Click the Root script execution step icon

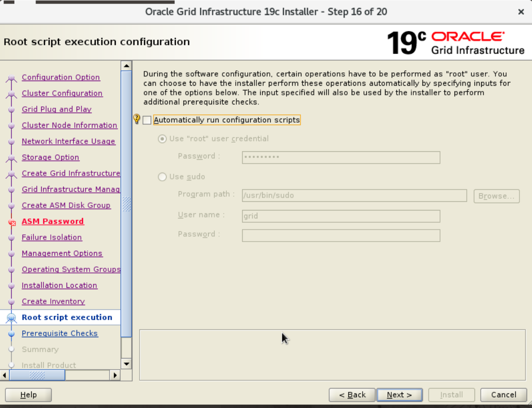pos(12,318)
